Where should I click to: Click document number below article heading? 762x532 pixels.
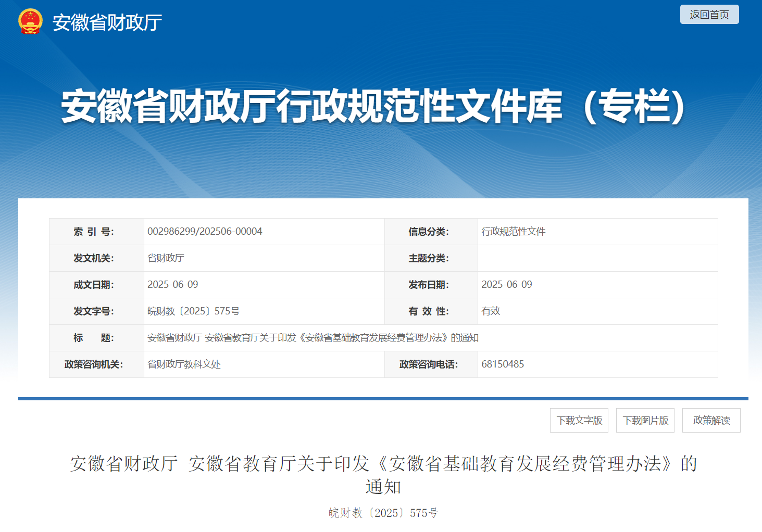pos(383,513)
